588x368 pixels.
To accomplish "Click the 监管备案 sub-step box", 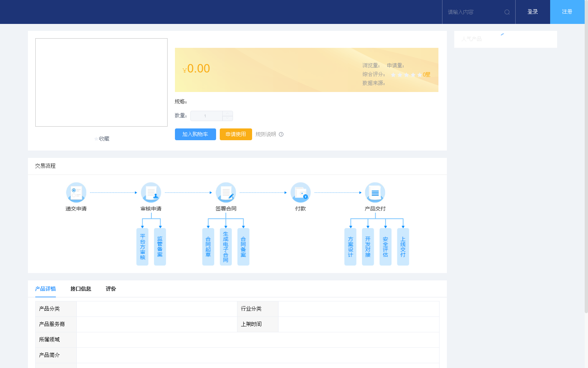I will [160, 247].
